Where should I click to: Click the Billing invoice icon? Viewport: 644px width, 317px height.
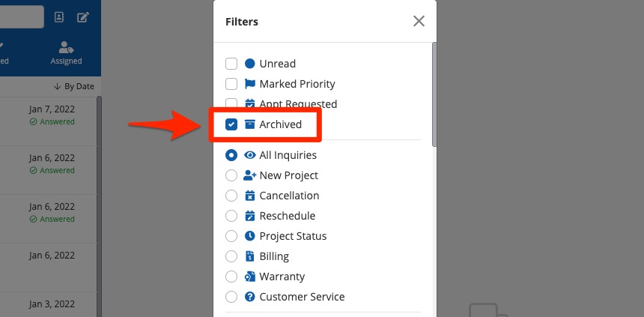click(250, 256)
